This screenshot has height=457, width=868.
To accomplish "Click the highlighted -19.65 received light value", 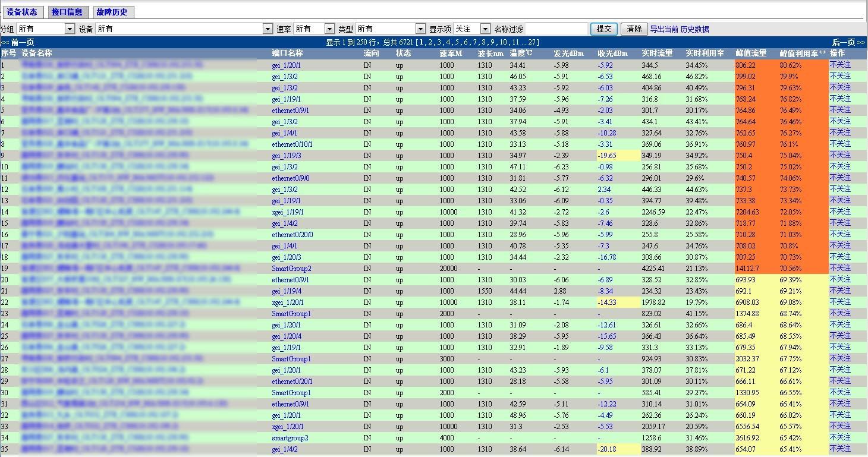I will click(x=607, y=156).
